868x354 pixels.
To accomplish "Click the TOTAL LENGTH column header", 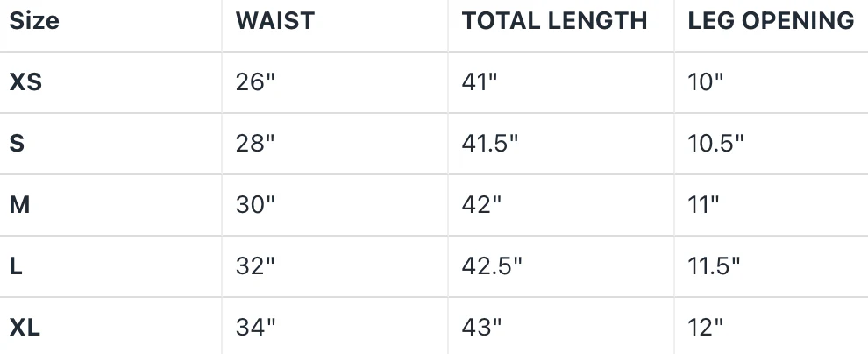I will click(554, 21).
